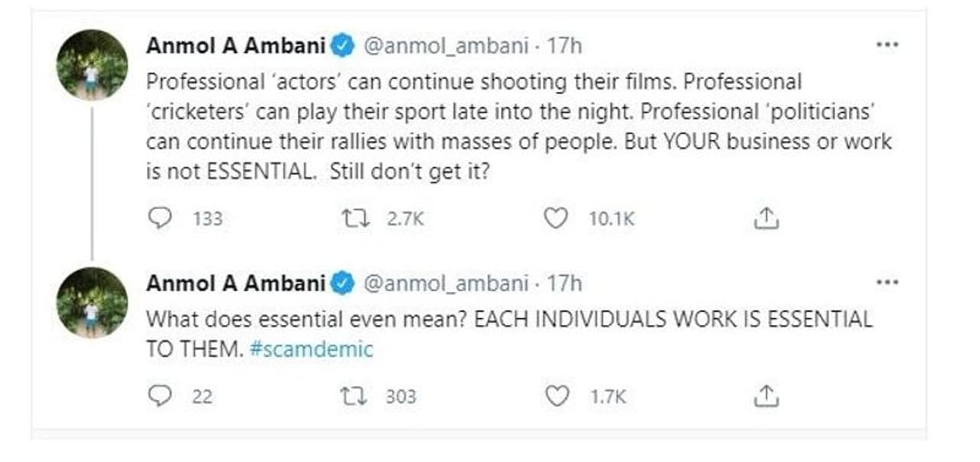Click @anmol_ambani handle on second tweet

click(445, 283)
